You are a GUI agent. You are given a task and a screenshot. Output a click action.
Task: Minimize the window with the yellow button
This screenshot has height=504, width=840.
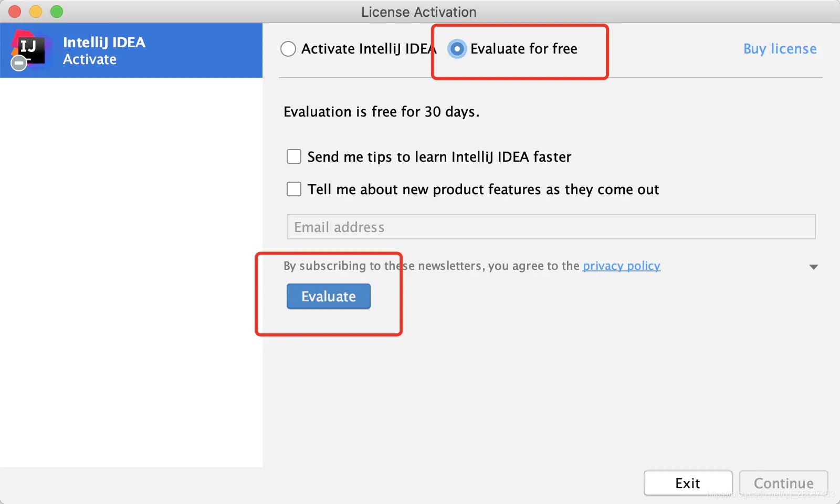36,12
